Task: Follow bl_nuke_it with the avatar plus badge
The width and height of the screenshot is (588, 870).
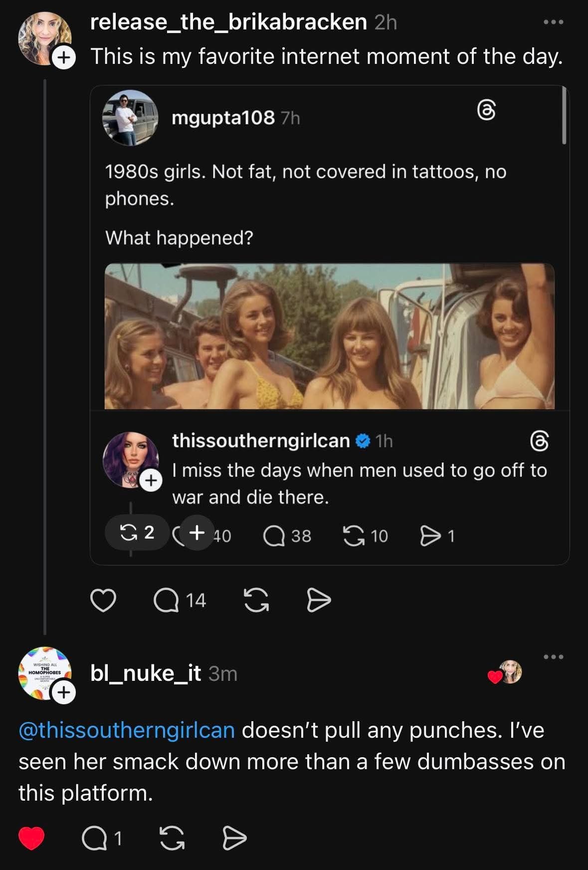Action: click(64, 693)
